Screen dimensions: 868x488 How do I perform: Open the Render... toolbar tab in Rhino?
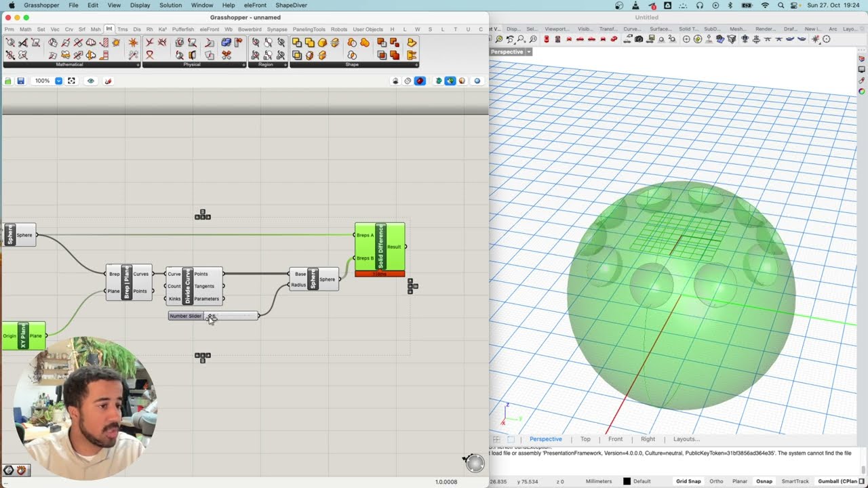pyautogui.click(x=766, y=29)
